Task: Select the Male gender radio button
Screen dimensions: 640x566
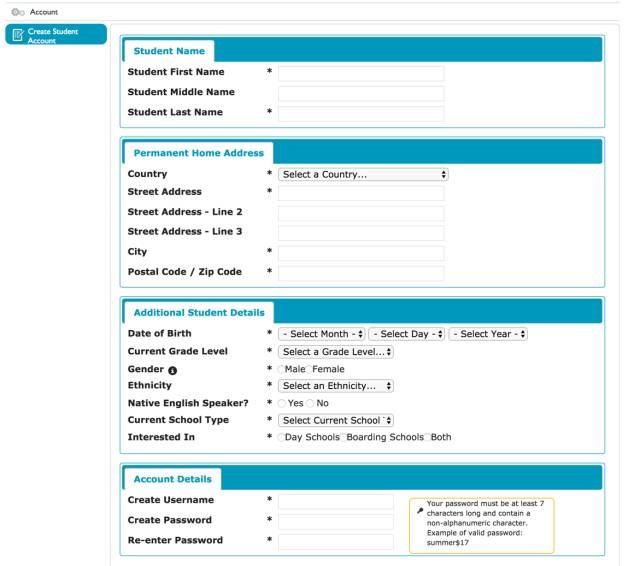Action: [282, 369]
